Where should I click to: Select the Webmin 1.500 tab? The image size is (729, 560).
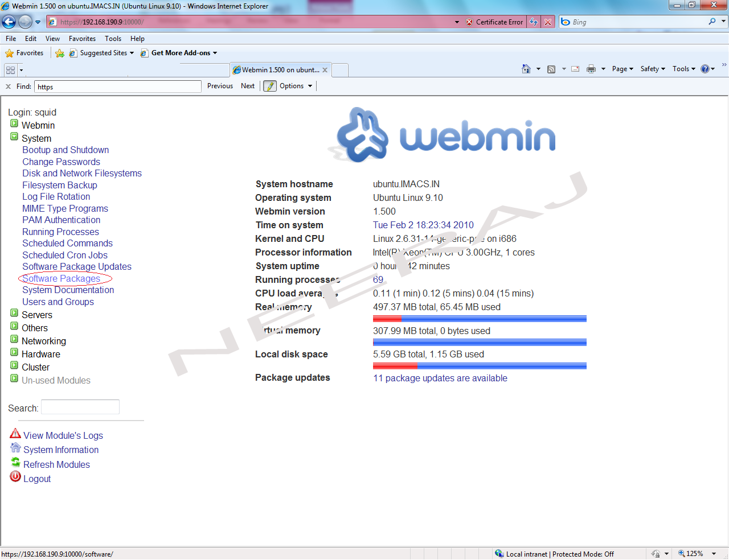tap(280, 70)
